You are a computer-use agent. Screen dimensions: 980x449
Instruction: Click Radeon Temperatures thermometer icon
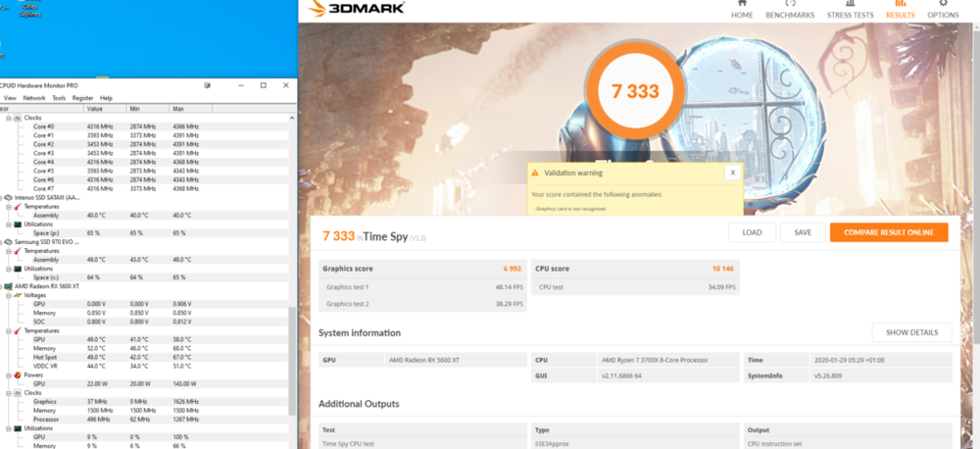click(x=18, y=330)
